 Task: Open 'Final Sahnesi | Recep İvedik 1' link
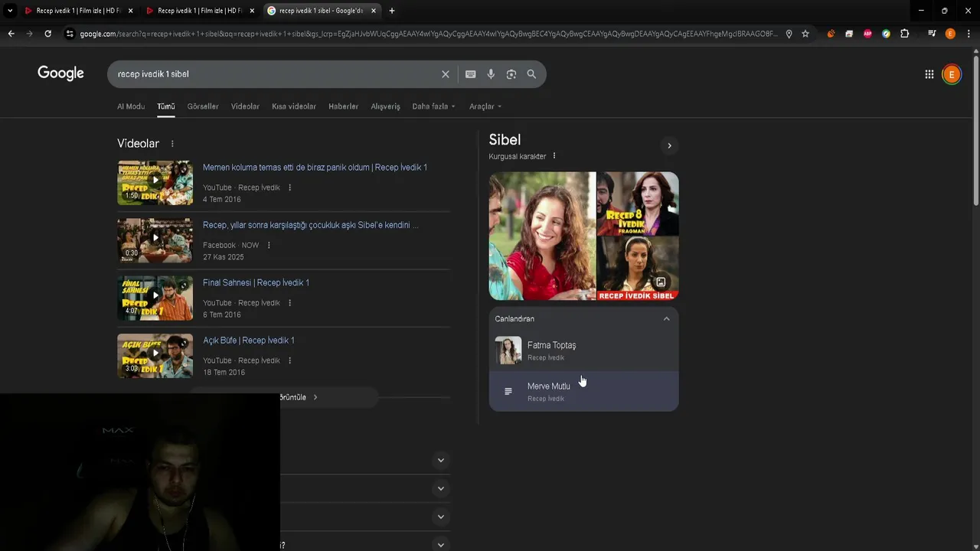click(x=256, y=282)
